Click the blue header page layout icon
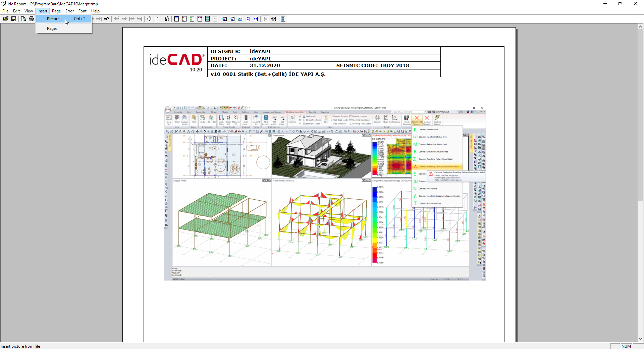The width and height of the screenshot is (644, 349). pyautogui.click(x=176, y=19)
